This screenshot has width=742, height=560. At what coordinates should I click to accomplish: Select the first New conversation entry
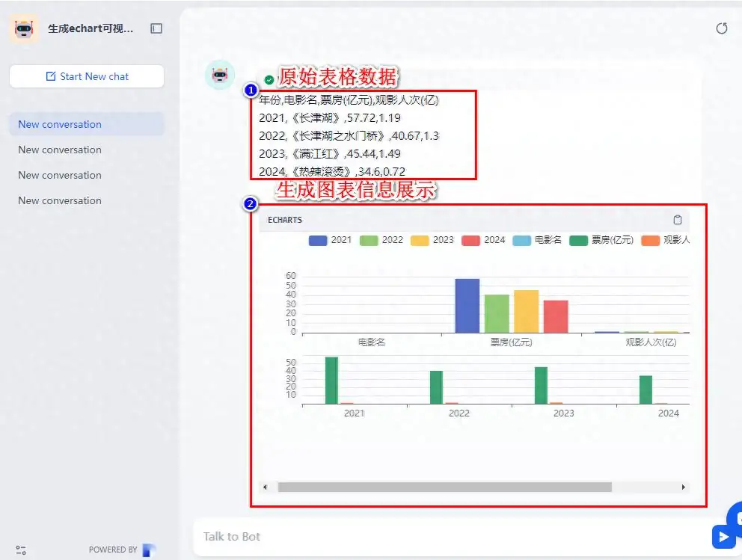(x=59, y=124)
